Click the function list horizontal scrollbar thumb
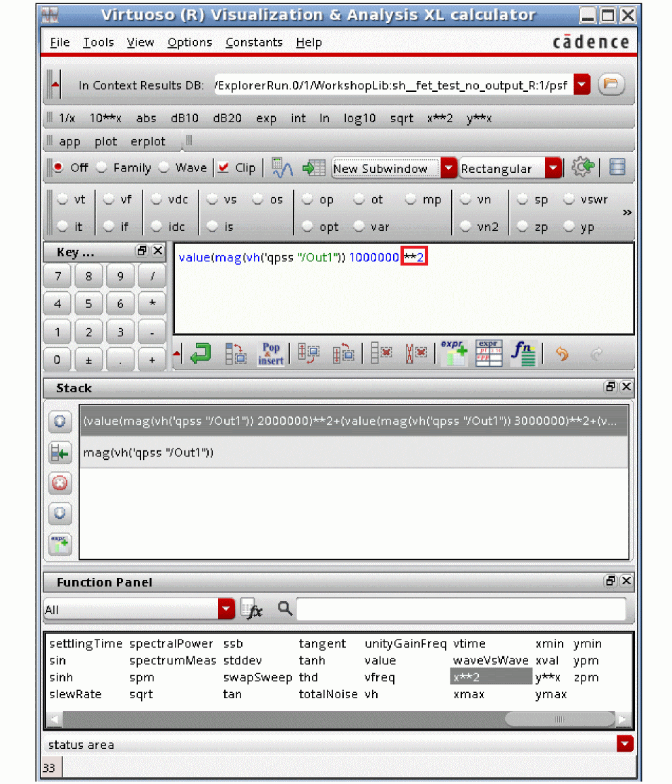Image resolution: width=672 pixels, height=784 pixels. click(559, 719)
